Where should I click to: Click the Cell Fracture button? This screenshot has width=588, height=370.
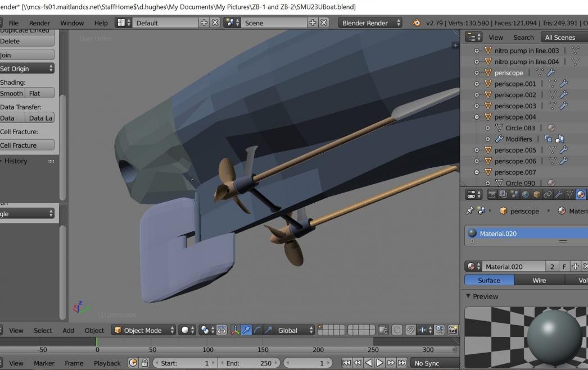pyautogui.click(x=26, y=145)
